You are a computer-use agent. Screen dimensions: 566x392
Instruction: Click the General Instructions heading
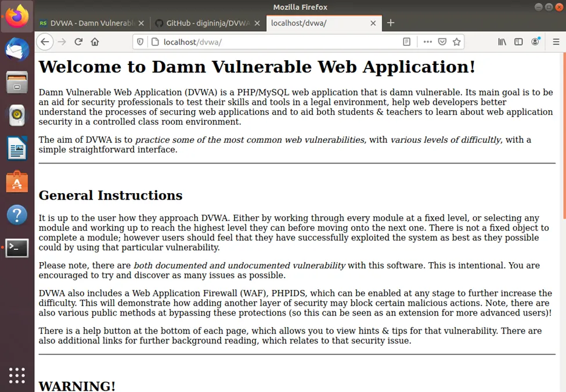coord(110,195)
